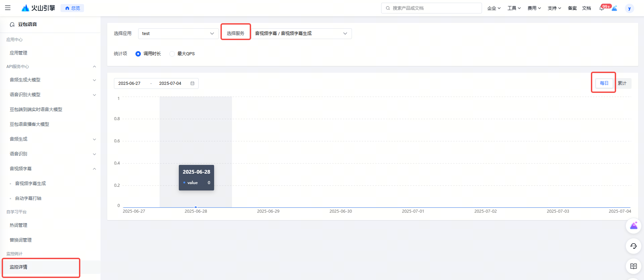Expand the 音频生成 submenu
Image resolution: width=644 pixels, height=280 pixels.
(x=94, y=139)
